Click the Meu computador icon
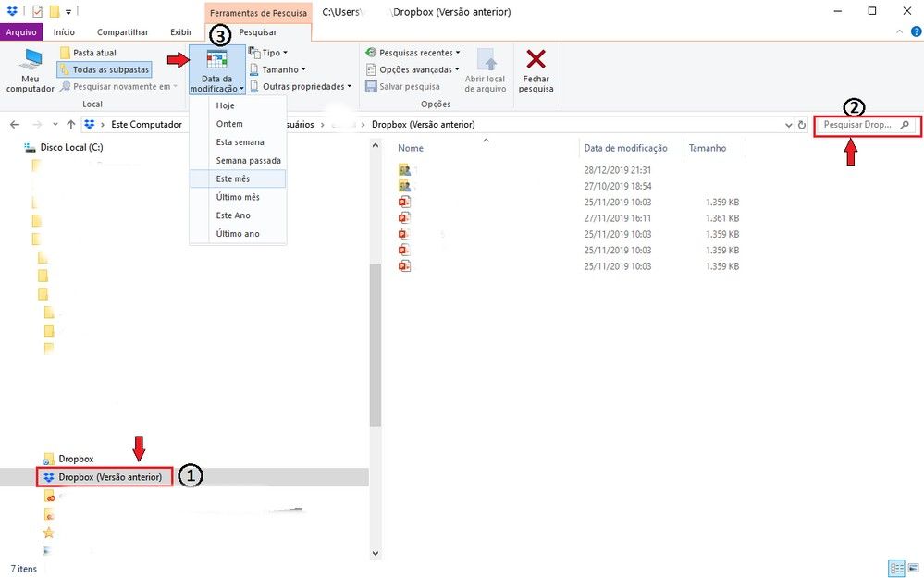The width and height of the screenshot is (924, 578). (31, 61)
